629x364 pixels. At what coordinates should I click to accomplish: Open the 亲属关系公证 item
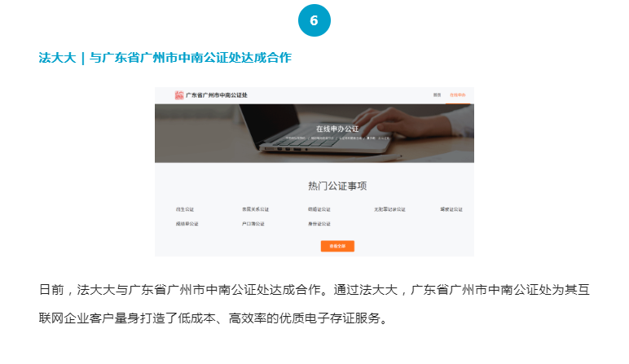click(255, 209)
